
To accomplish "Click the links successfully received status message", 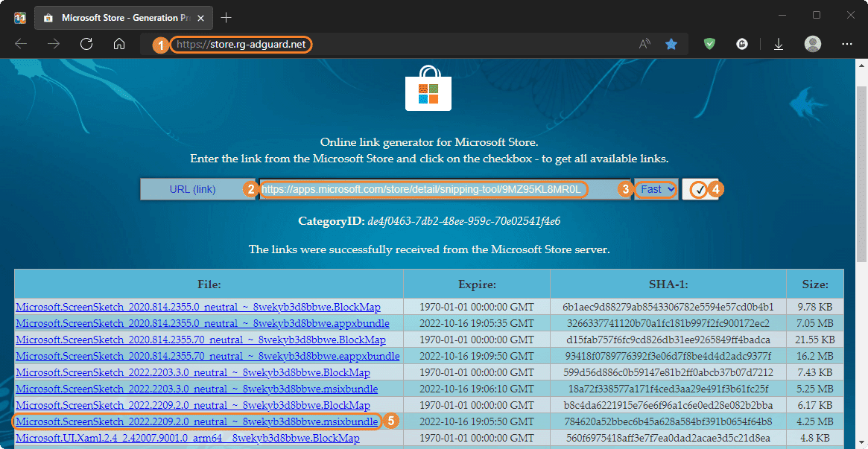I will 429,249.
